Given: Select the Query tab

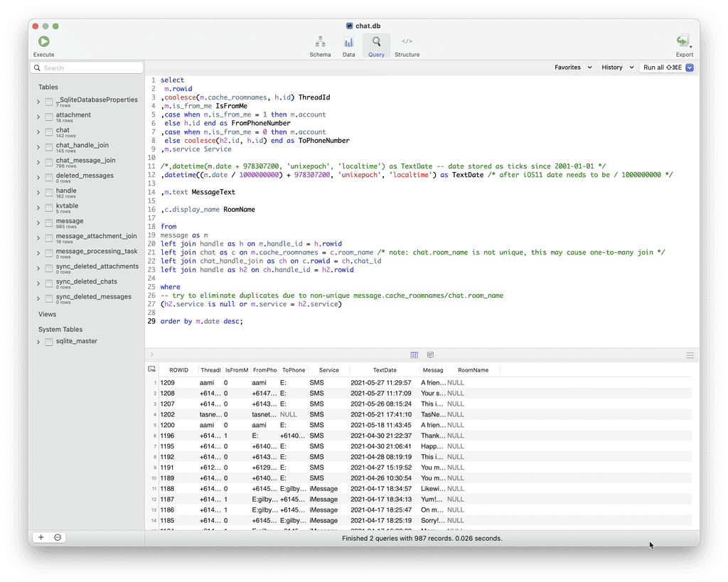Looking at the screenshot, I should 376,47.
